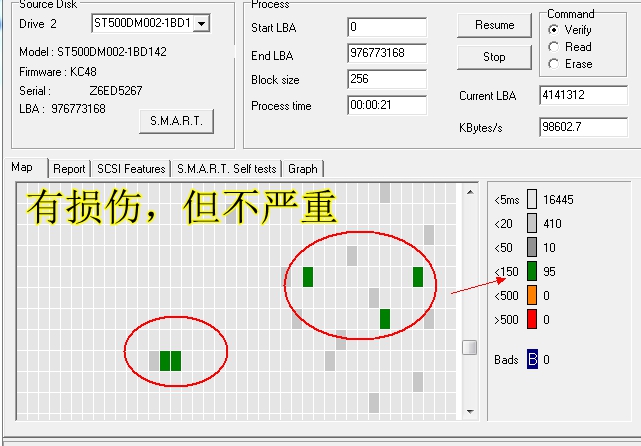641x446 pixels.
Task: Click the Current LBA field
Action: point(583,95)
